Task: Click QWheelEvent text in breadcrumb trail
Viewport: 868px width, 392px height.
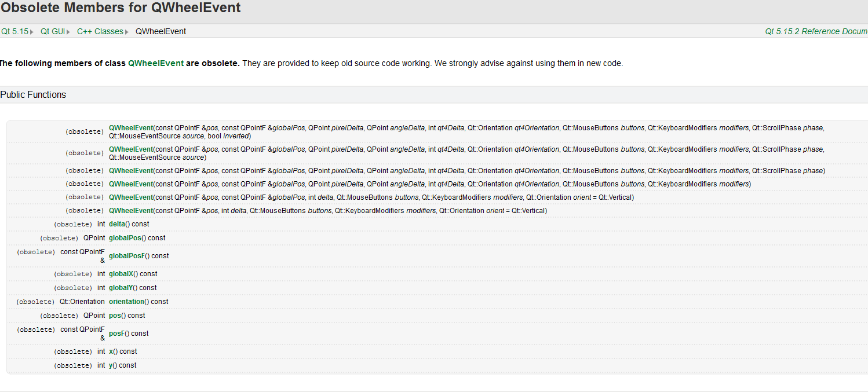Action: tap(161, 31)
